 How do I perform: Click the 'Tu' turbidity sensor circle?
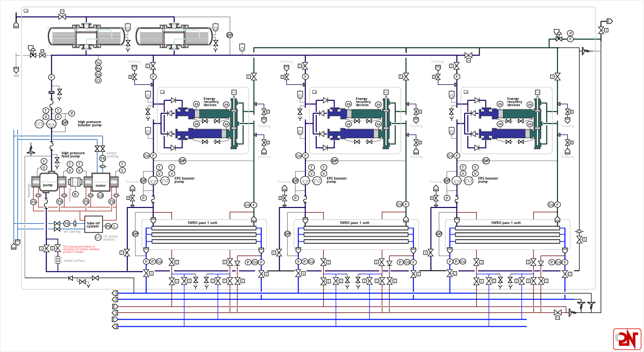[x=98, y=62]
